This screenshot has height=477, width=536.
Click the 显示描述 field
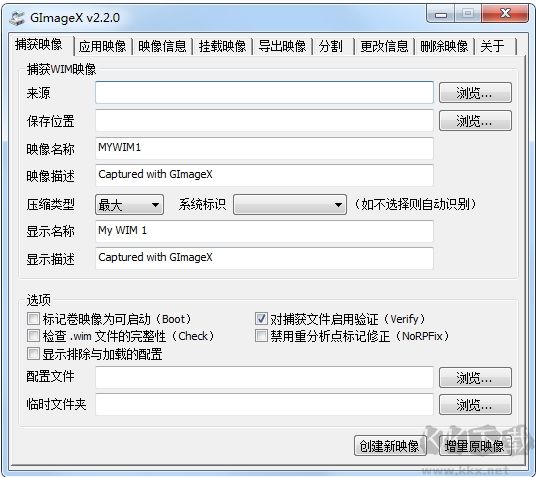pos(264,259)
